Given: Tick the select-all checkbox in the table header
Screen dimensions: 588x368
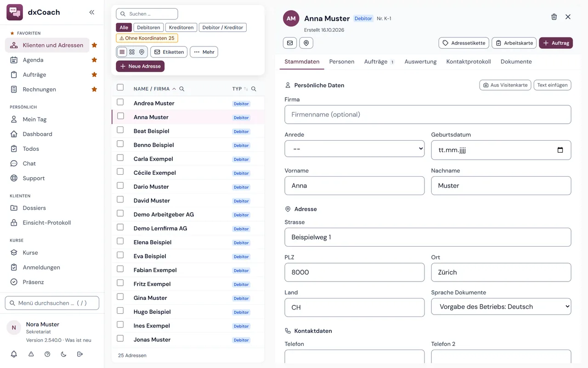Looking at the screenshot, I should click(120, 87).
